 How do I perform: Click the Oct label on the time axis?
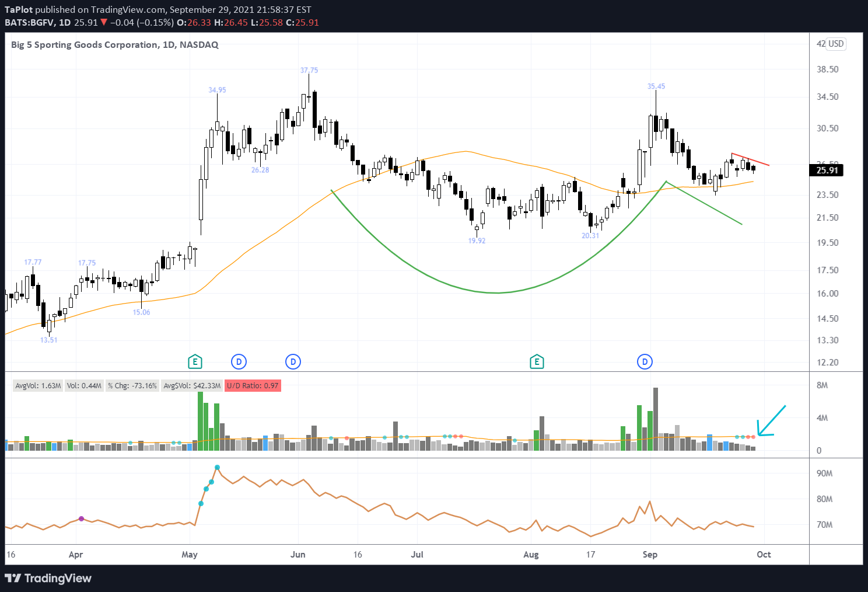pyautogui.click(x=764, y=555)
